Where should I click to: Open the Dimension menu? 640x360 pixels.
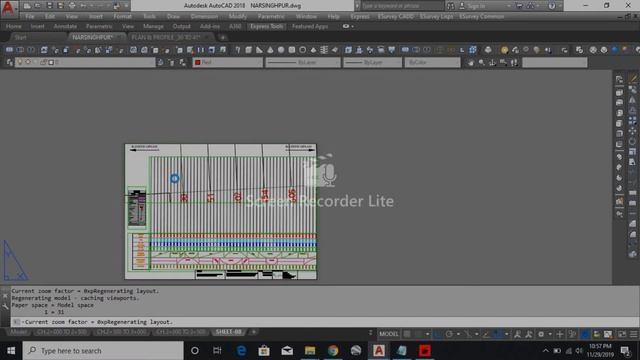pyautogui.click(x=204, y=16)
